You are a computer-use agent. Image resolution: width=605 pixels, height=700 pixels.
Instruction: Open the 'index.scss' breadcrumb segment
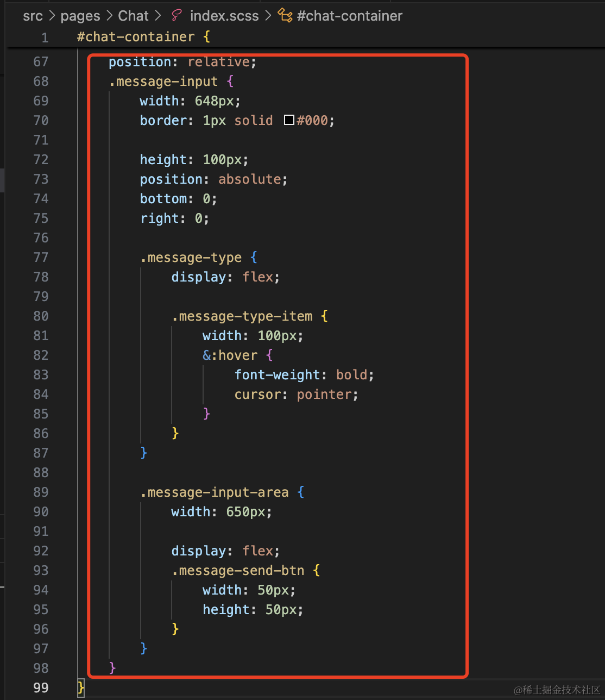[x=224, y=16]
